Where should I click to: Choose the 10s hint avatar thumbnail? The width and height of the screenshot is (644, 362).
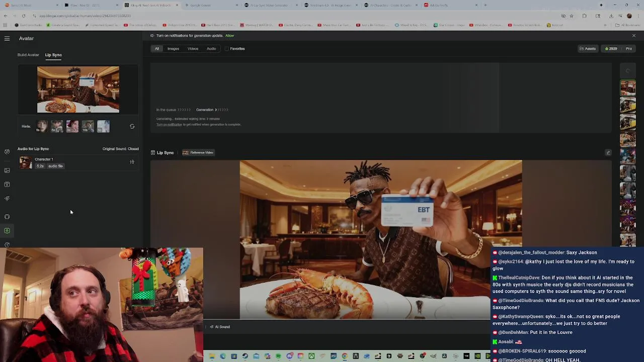click(x=88, y=126)
